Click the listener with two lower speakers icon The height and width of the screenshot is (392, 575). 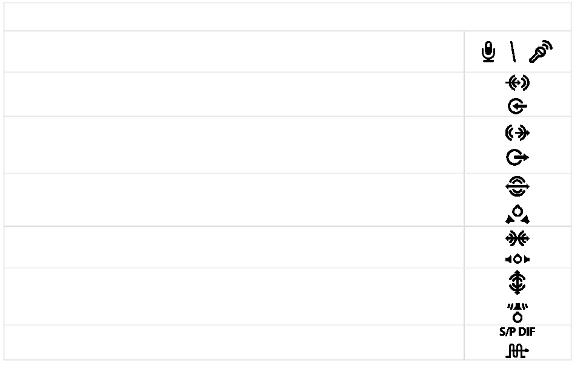click(517, 214)
